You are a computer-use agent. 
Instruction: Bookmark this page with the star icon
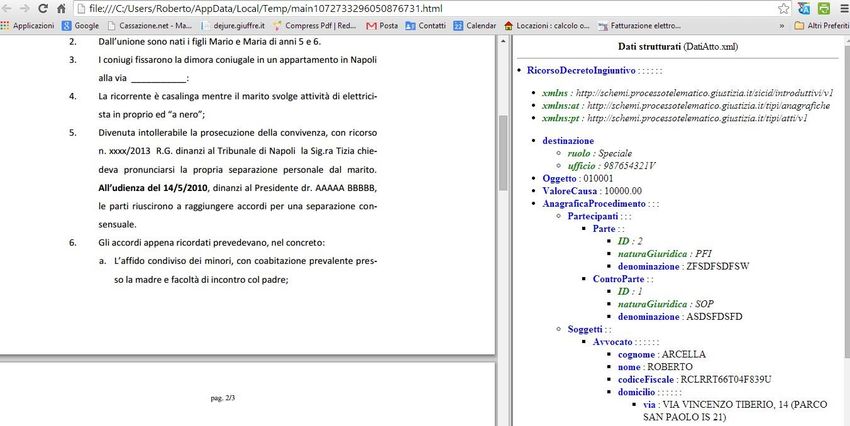786,8
